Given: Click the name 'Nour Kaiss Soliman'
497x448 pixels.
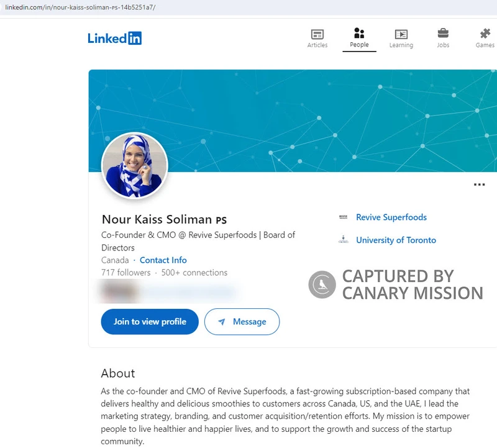Looking at the screenshot, I should coord(157,219).
